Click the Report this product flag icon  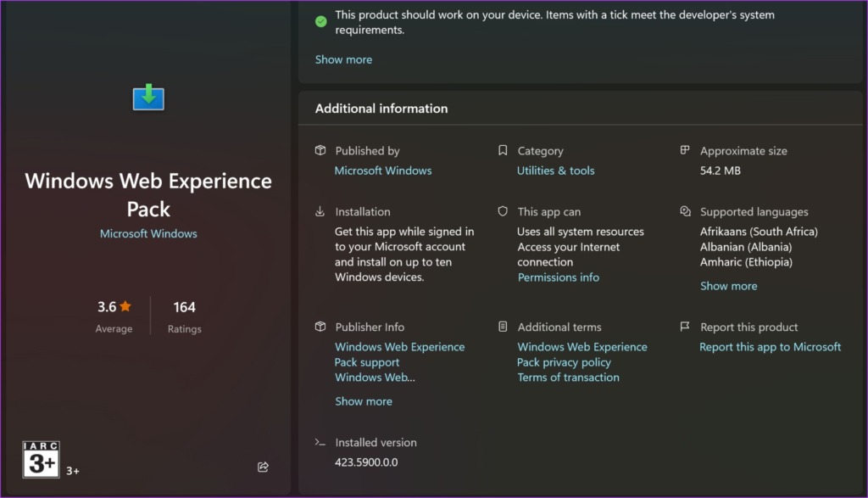pos(685,327)
